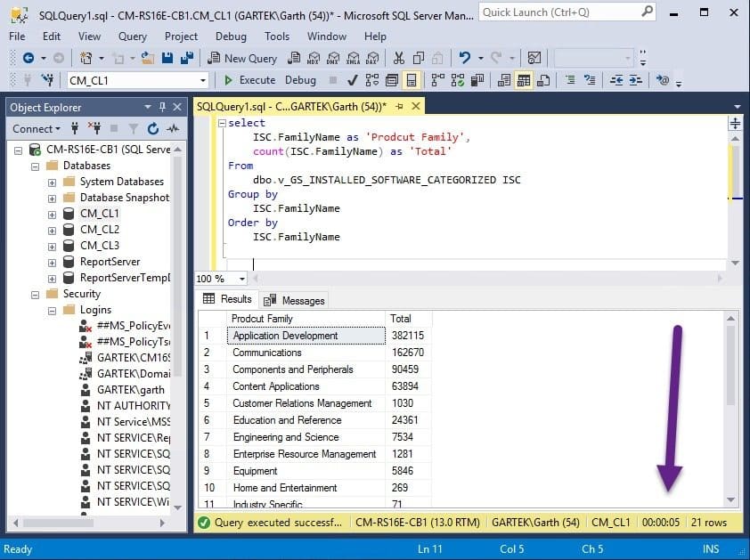Close the SQLQuery1.sql tab
This screenshot has height=560, width=750.
click(416, 106)
